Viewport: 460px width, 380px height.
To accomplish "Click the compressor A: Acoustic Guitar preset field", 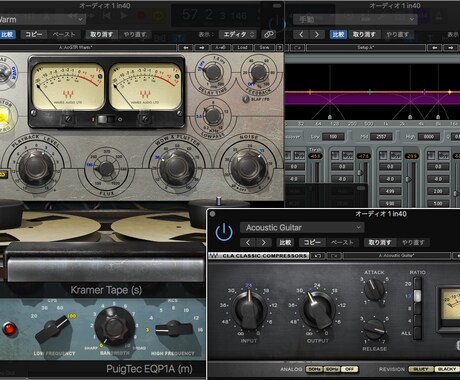I will [397, 256].
